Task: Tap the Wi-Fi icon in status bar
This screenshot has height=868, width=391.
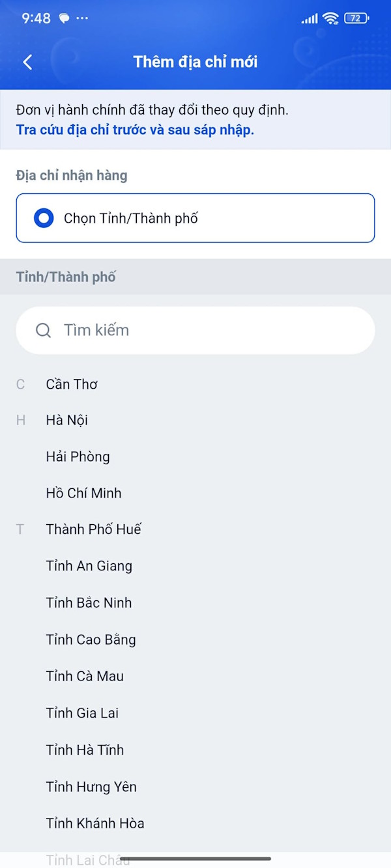Action: 330,18
